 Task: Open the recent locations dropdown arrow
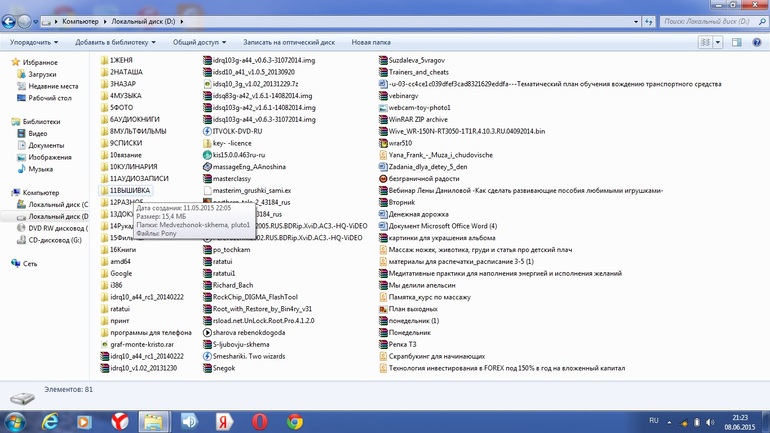click(35, 22)
